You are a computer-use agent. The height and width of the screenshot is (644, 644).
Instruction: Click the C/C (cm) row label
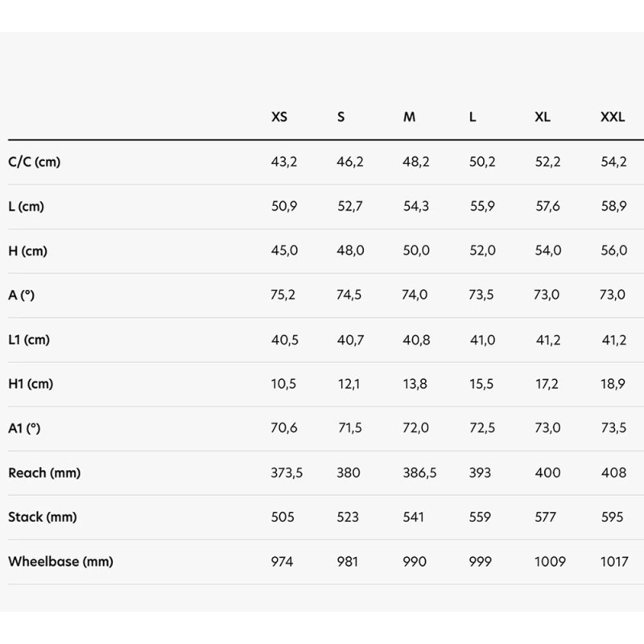click(x=34, y=162)
